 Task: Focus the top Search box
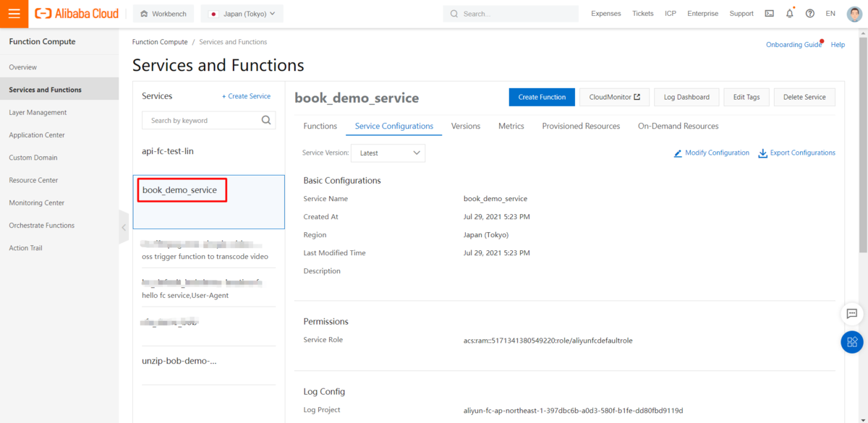tap(511, 14)
